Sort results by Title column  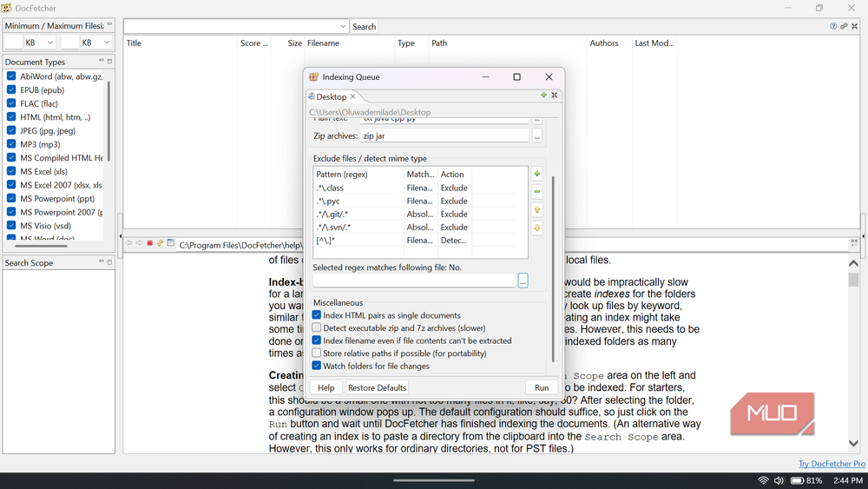coord(180,43)
